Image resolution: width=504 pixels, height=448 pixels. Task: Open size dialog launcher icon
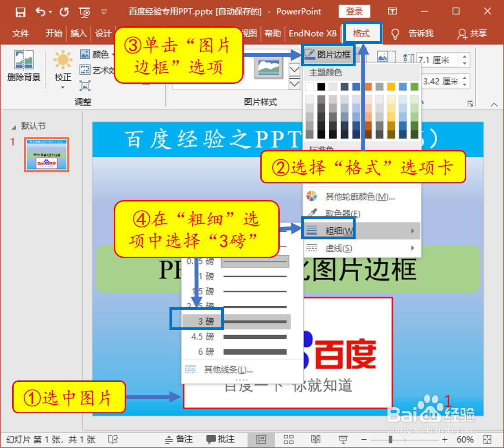(470, 104)
